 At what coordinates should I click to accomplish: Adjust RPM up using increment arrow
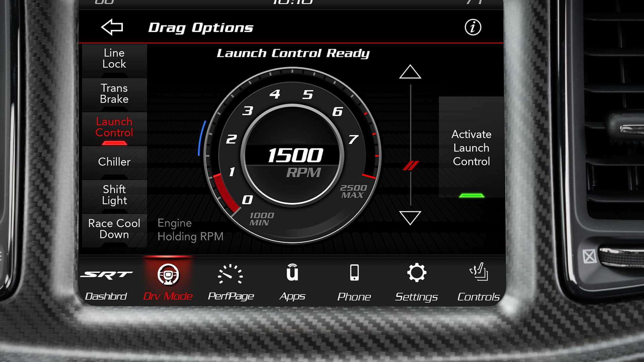409,74
